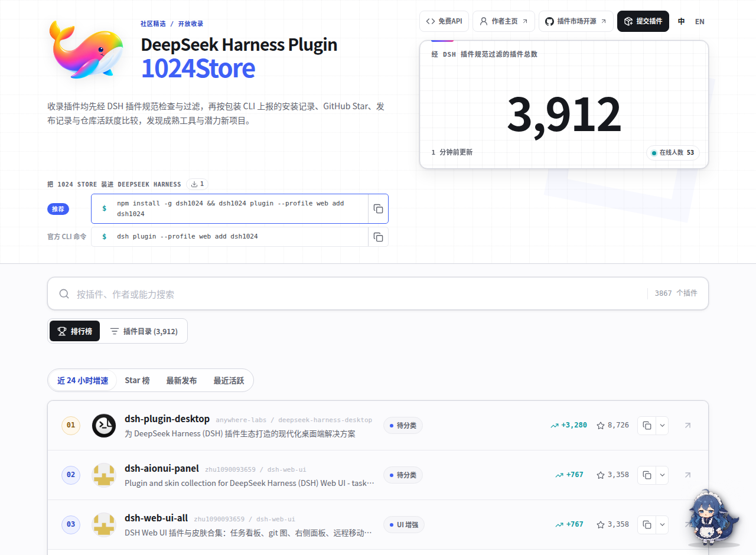Copy install command for dsh-aionui-panel

tap(647, 475)
